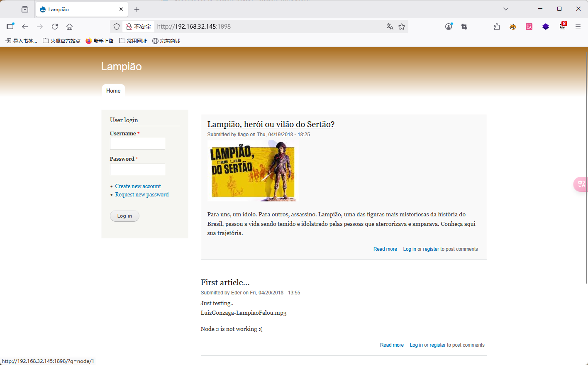Screen dimensions: 588x365
Task: Select the Home menu tab
Action: pyautogui.click(x=113, y=91)
